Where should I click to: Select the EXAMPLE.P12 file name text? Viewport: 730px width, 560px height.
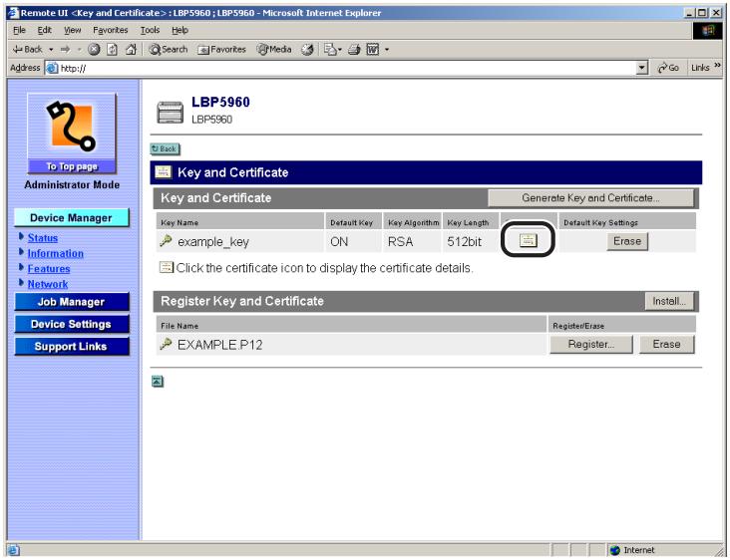pos(219,345)
